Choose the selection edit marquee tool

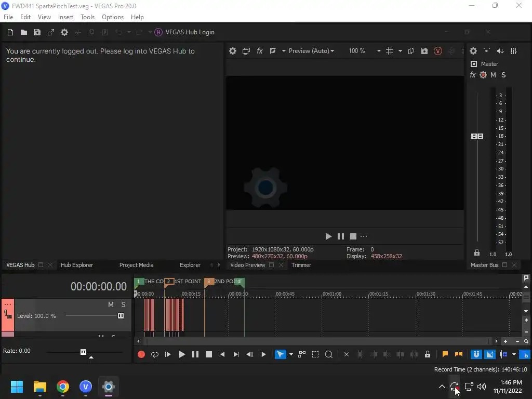tap(315, 354)
